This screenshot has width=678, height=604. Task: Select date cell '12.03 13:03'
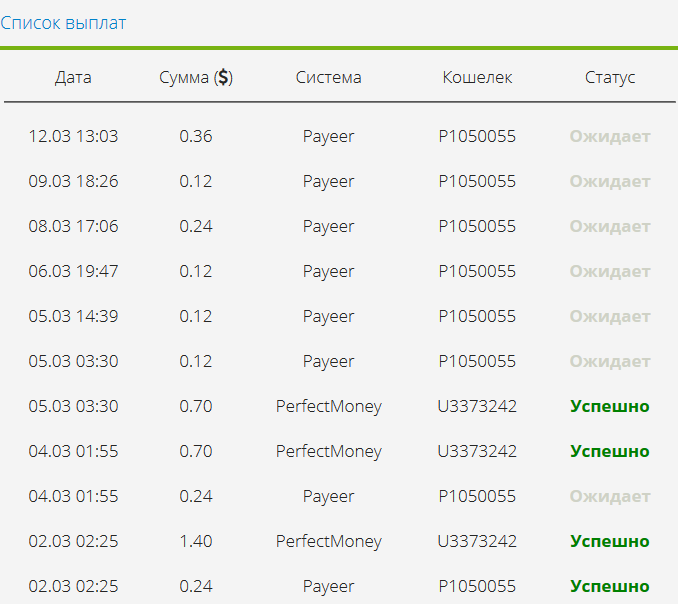click(x=73, y=136)
